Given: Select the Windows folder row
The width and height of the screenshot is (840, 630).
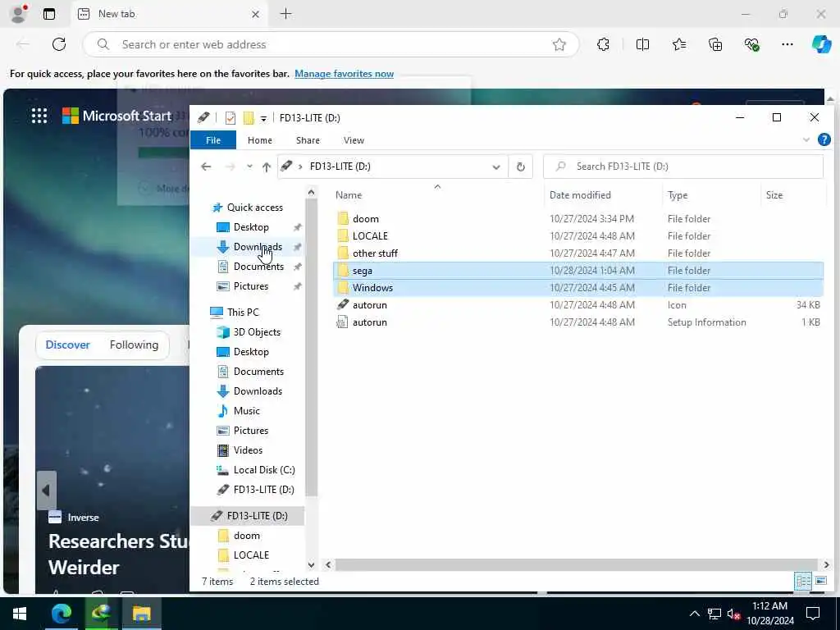Looking at the screenshot, I should 578,288.
